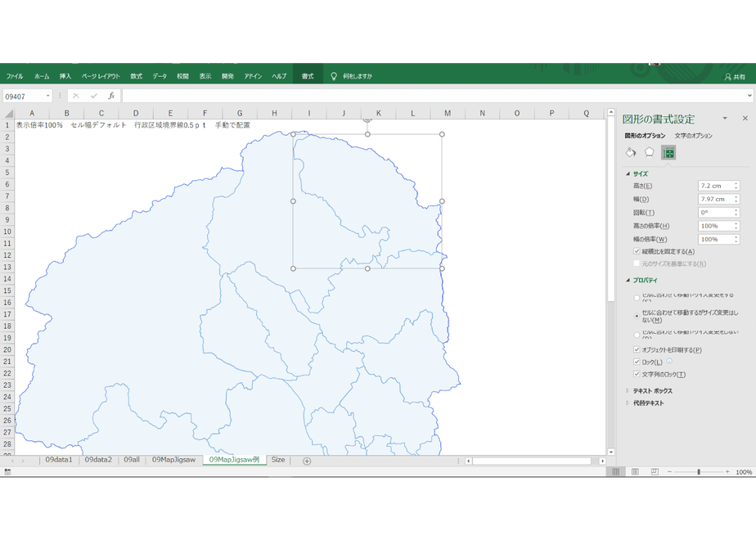756x540 pixels.
Task: Open the Name Box dropdown arrow
Action: click(47, 96)
